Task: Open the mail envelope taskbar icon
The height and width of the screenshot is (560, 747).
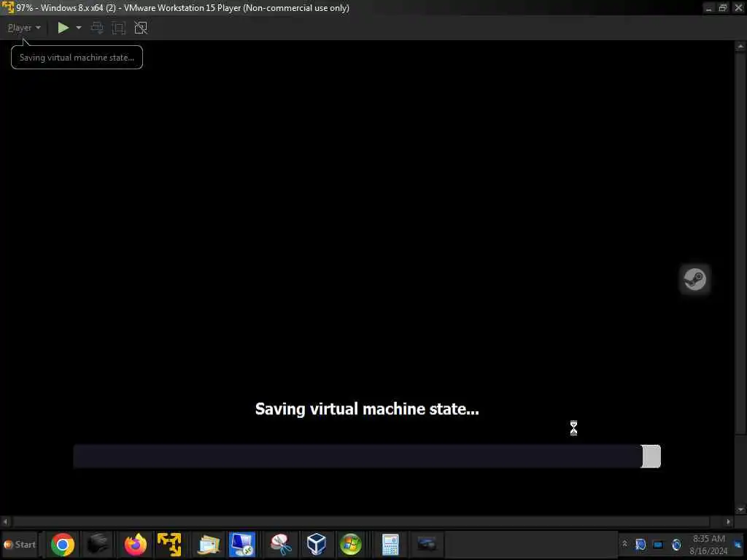Action: click(x=209, y=544)
